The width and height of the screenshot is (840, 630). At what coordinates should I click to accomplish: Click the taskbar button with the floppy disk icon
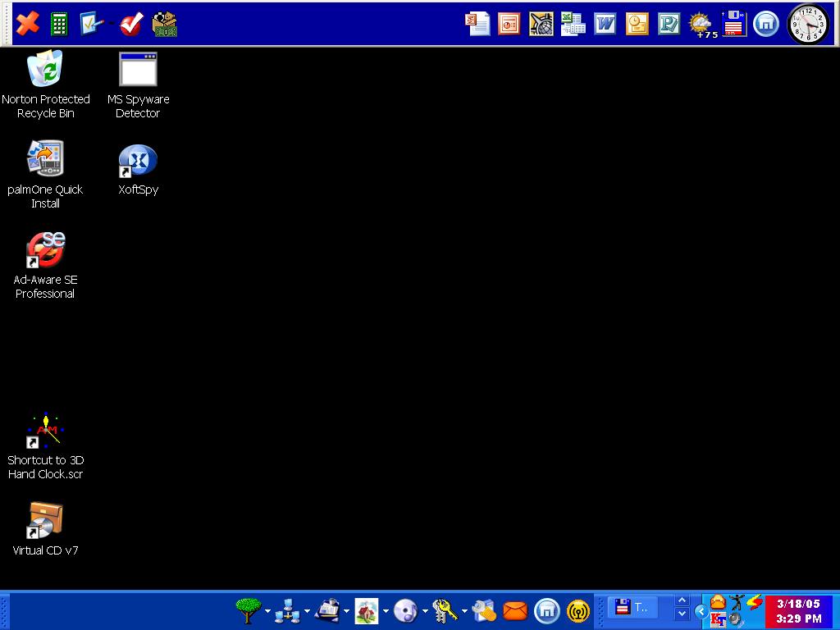[634, 608]
